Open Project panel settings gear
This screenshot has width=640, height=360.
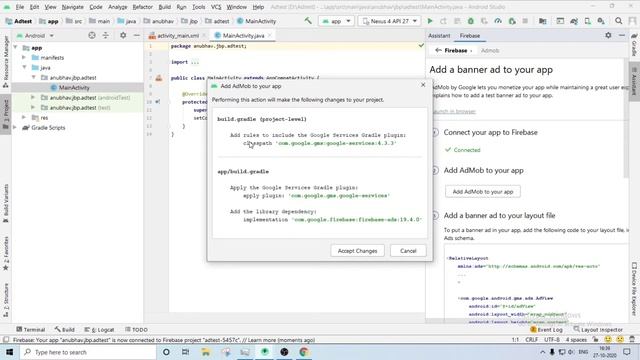click(123, 36)
